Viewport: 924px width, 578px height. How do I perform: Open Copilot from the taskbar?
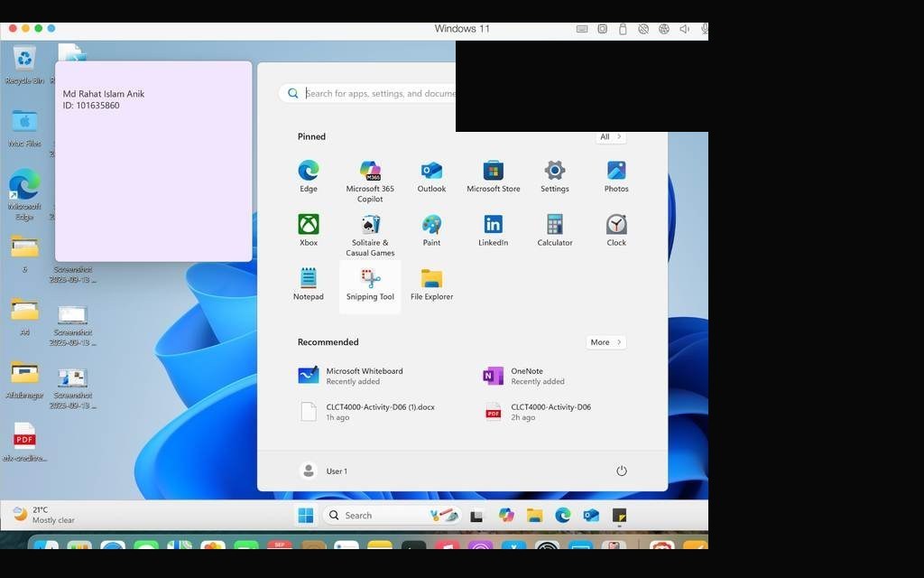506,516
